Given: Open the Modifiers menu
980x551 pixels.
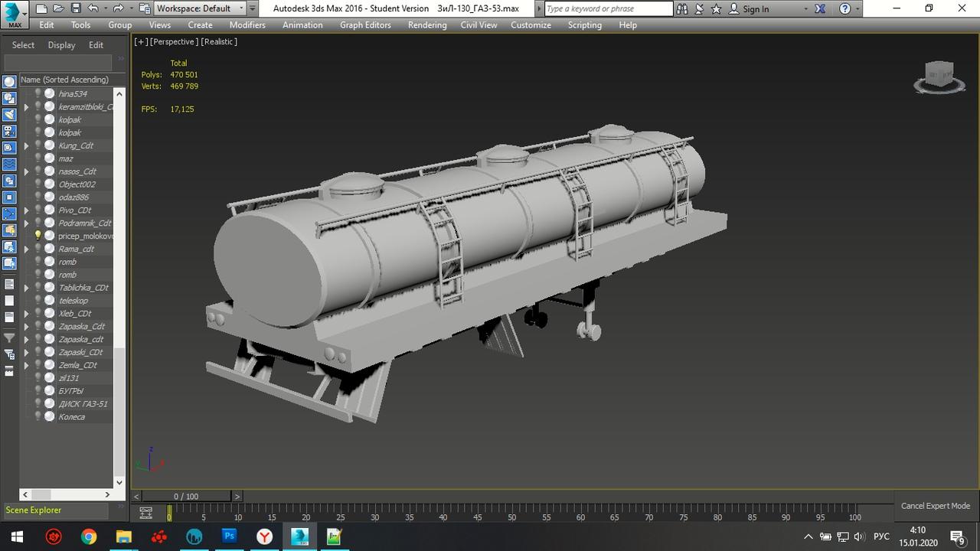Looking at the screenshot, I should coord(247,24).
